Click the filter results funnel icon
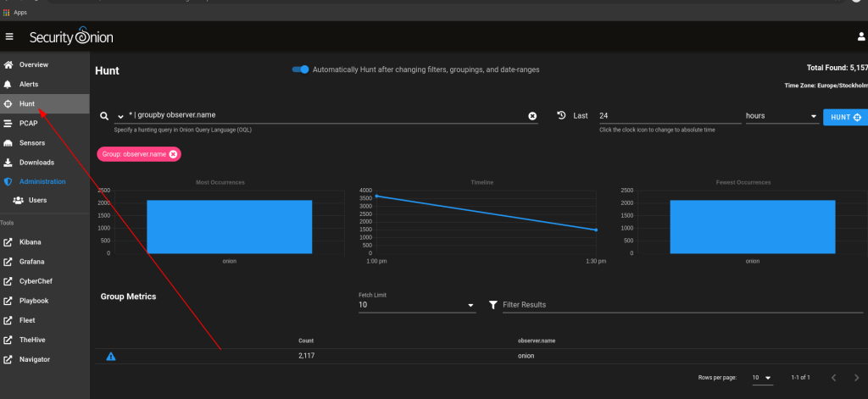Image resolution: width=868 pixels, height=399 pixels. click(493, 305)
